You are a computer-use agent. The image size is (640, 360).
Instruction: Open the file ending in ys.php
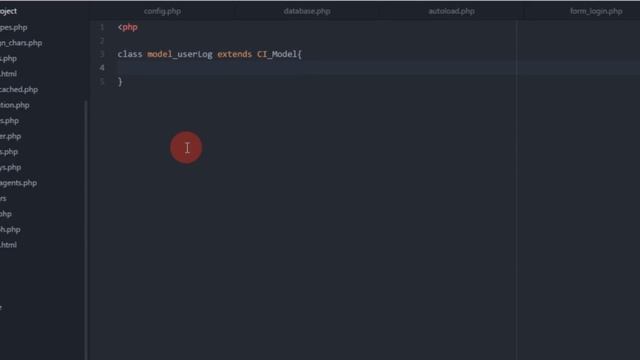11,167
